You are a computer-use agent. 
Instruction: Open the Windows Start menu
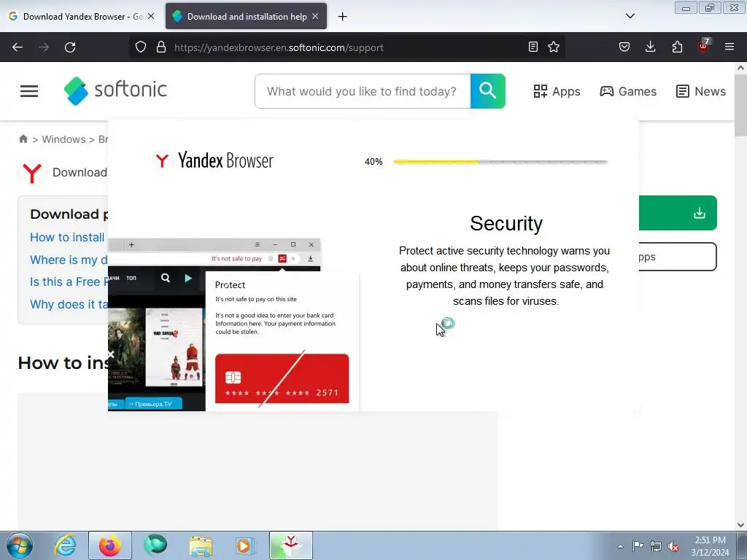click(20, 545)
